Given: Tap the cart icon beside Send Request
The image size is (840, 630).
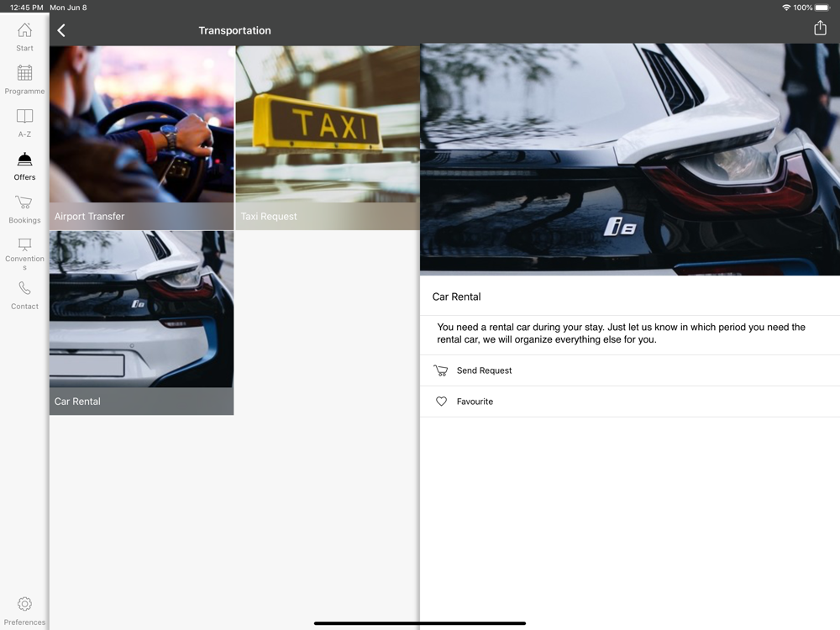Looking at the screenshot, I should point(441,370).
